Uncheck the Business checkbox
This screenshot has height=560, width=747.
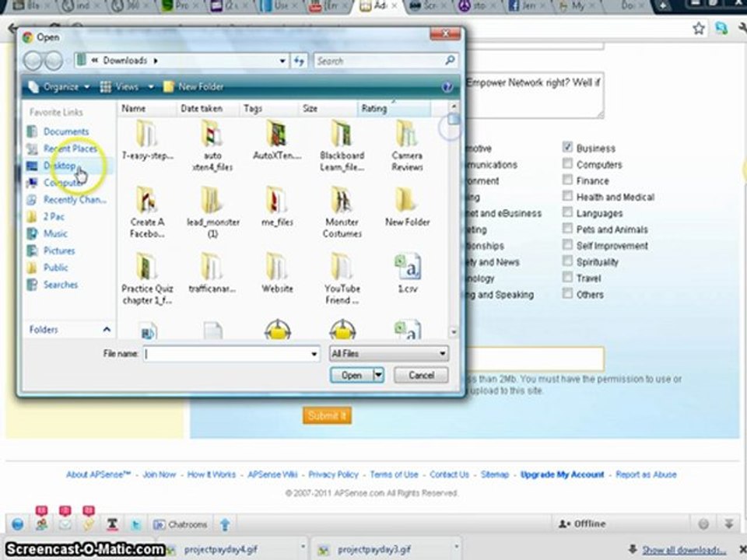(567, 147)
